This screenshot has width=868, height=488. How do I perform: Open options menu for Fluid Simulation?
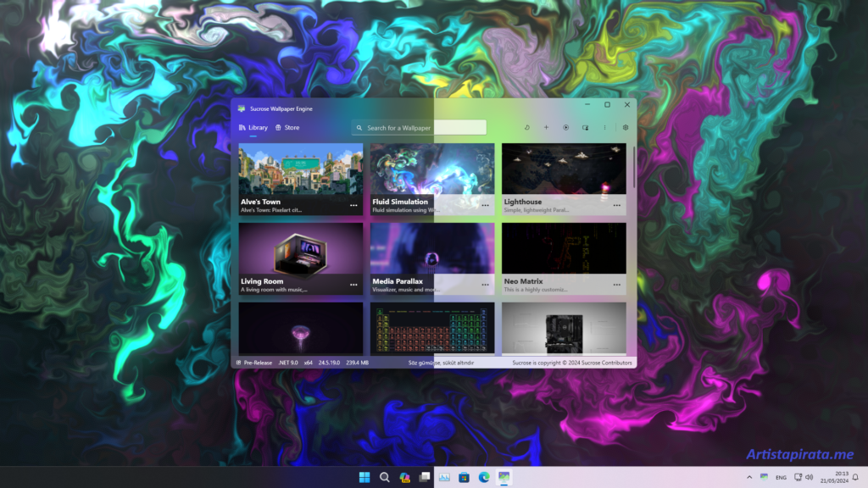click(x=486, y=205)
